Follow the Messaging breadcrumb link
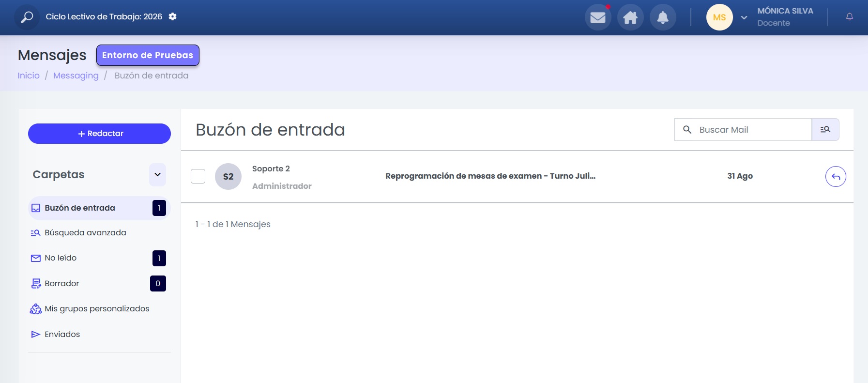 point(76,76)
